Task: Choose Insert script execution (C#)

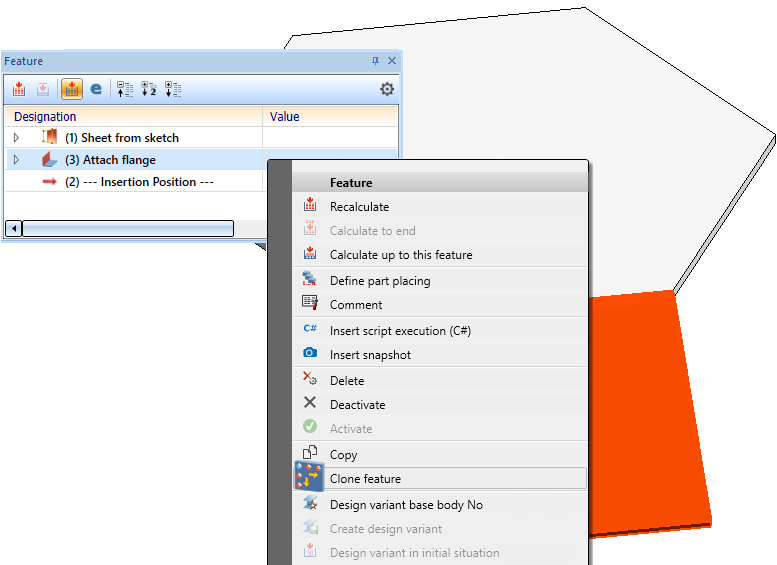Action: (440, 331)
